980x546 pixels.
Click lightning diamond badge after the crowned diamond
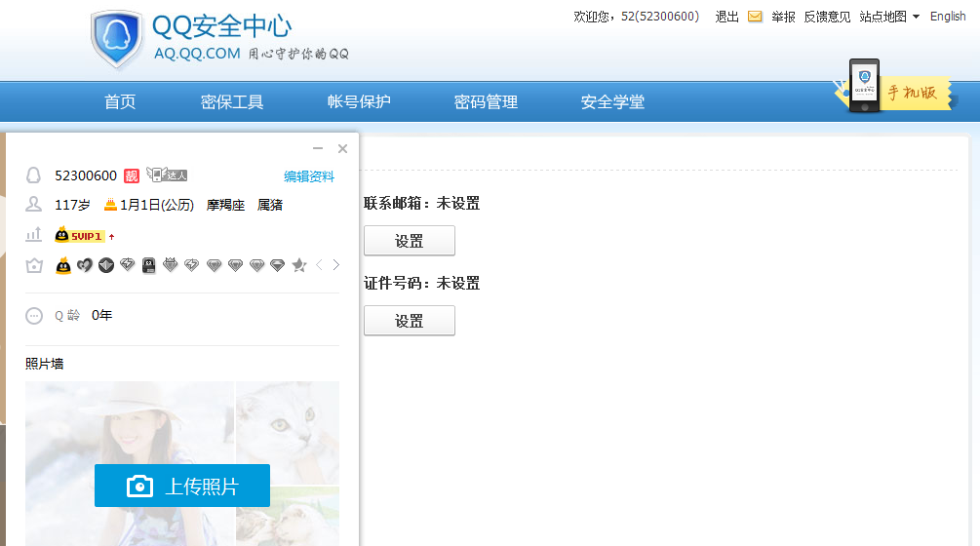[x=192, y=265]
